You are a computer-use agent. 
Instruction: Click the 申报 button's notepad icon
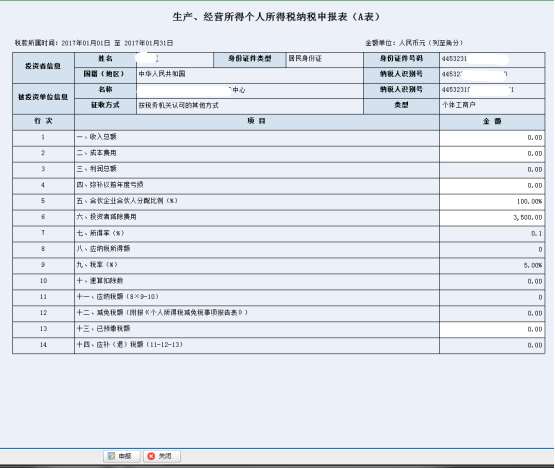pyautogui.click(x=111, y=456)
